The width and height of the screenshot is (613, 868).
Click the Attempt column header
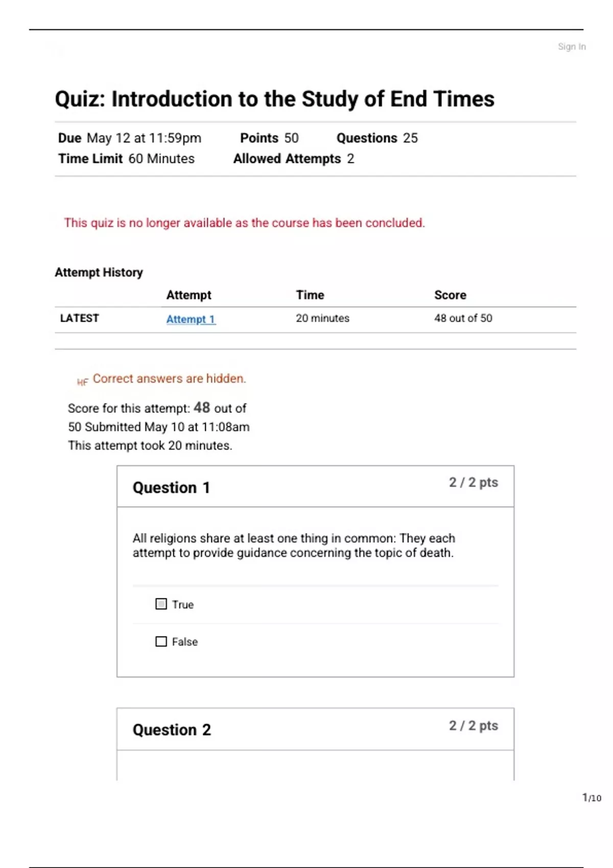point(188,295)
